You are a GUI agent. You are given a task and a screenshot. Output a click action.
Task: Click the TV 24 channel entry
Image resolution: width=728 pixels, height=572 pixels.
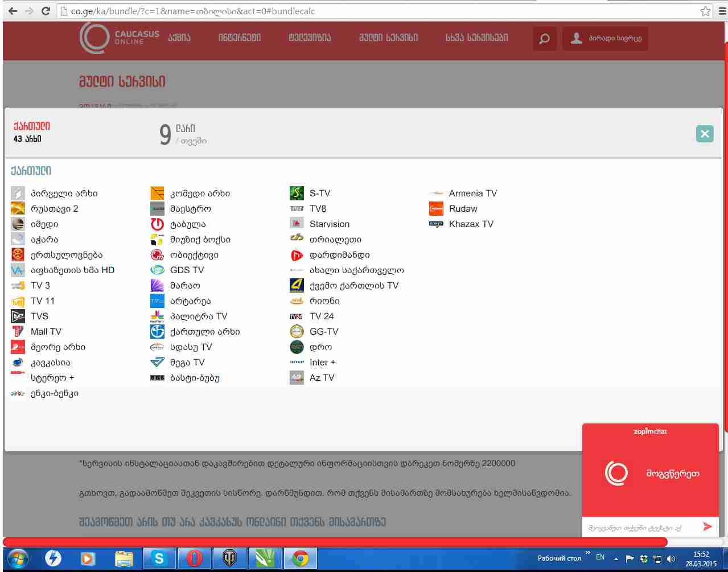[x=322, y=316]
